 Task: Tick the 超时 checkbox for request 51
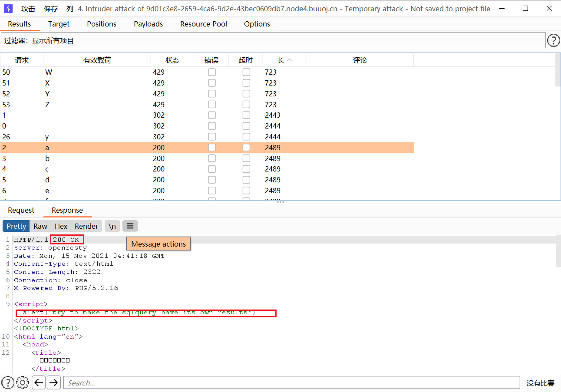click(246, 83)
